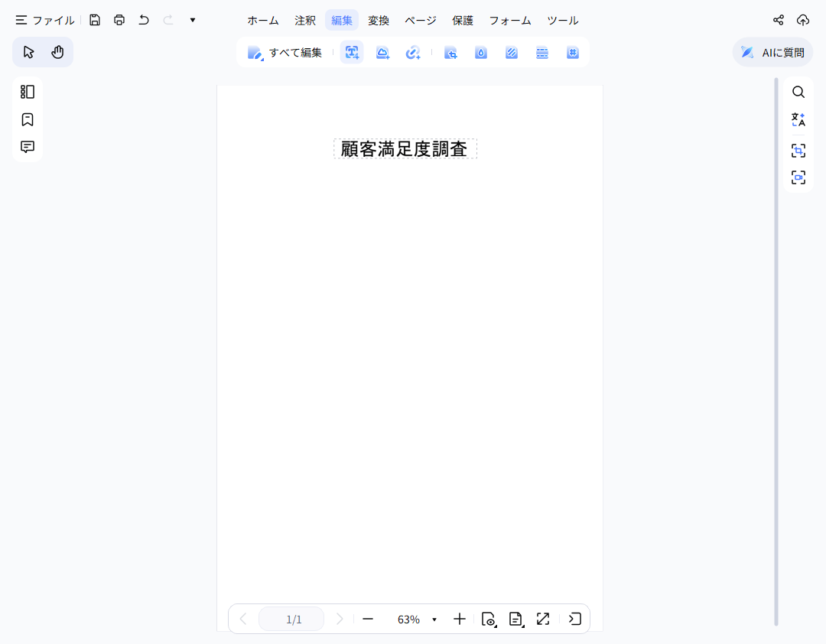The image size is (826, 644).
Task: Select the Add Text tool
Action: (351, 52)
